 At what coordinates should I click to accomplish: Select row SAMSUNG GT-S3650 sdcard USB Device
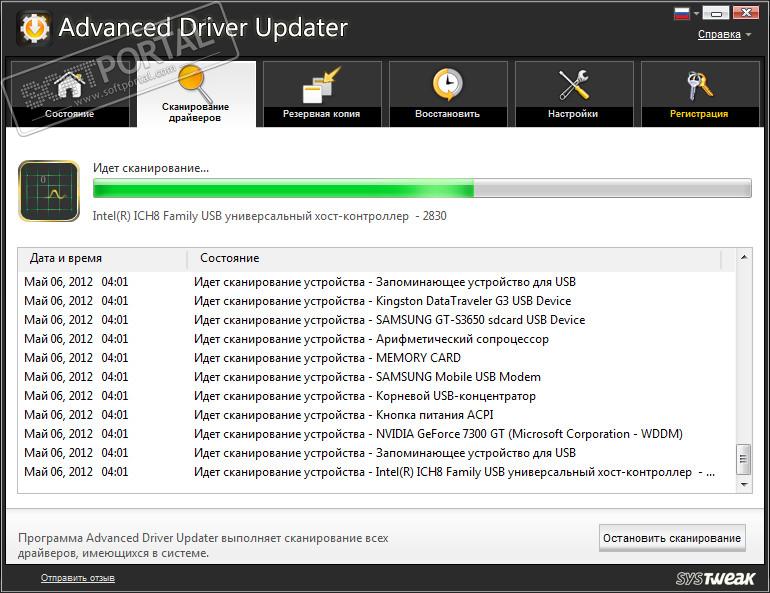pyautogui.click(x=377, y=320)
